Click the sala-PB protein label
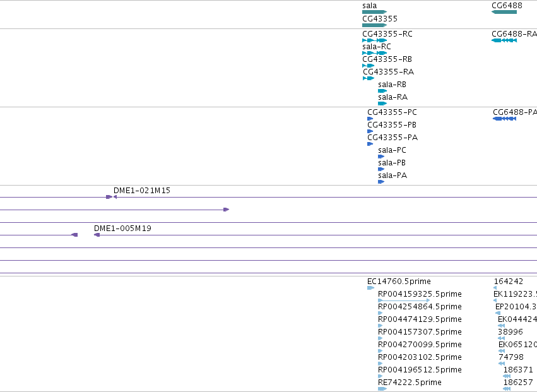Viewport: 537px width, 392px height. [x=392, y=163]
